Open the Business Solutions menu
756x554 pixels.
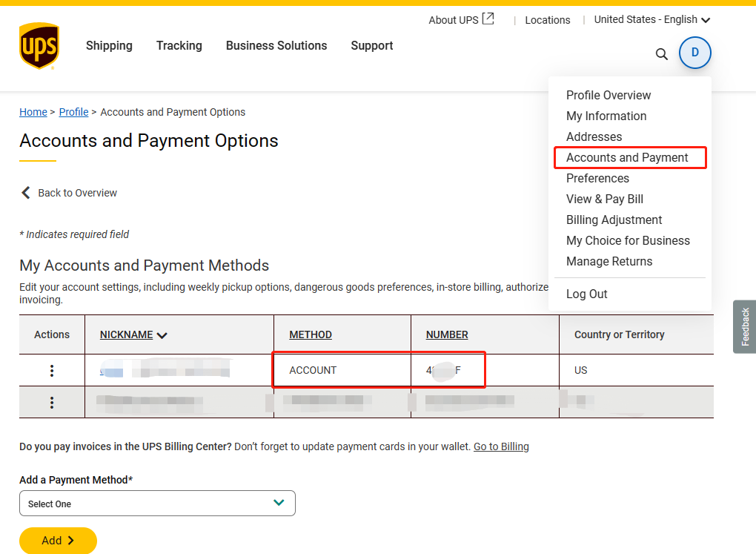[x=276, y=45]
